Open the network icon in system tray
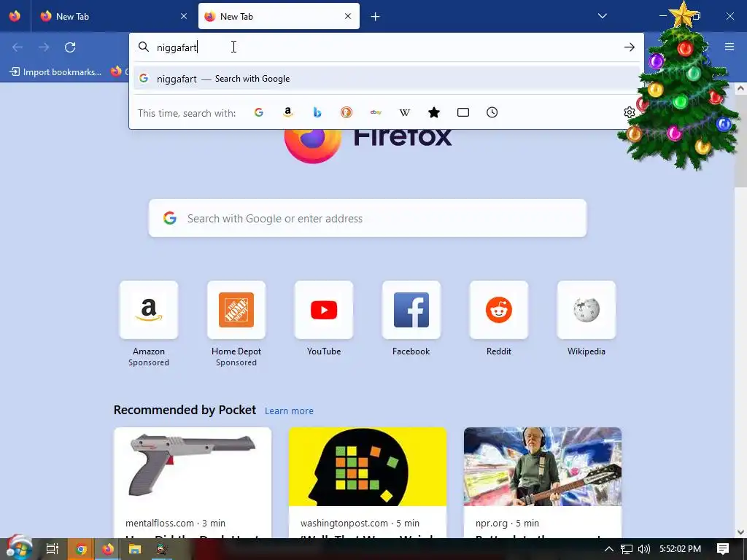 [627, 549]
